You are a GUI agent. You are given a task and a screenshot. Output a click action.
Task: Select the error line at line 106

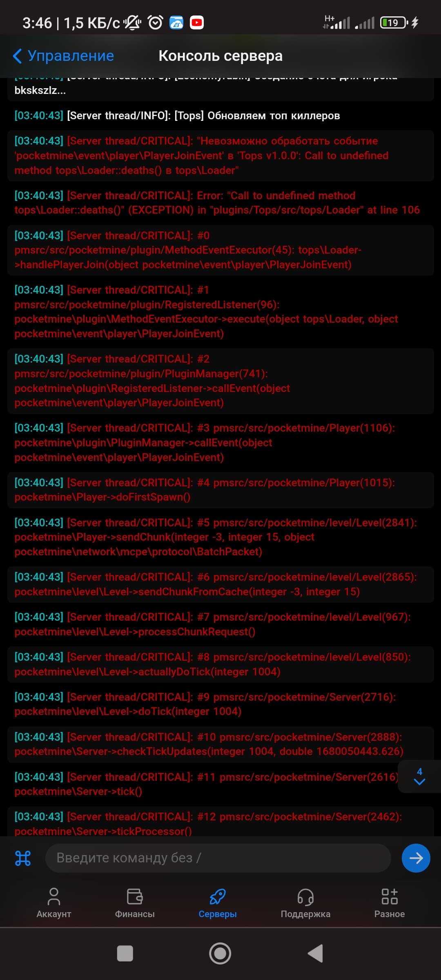point(220,203)
